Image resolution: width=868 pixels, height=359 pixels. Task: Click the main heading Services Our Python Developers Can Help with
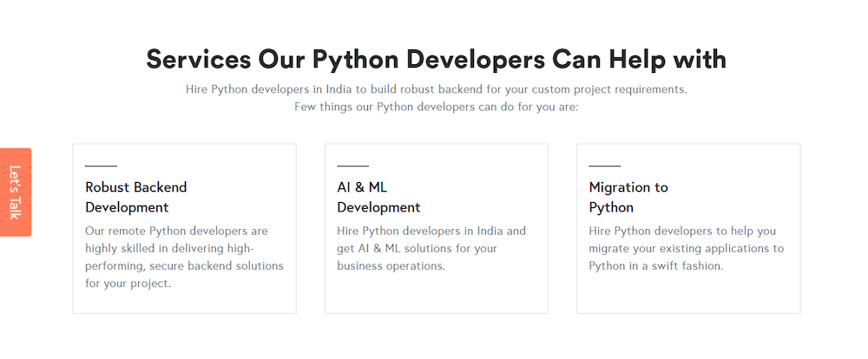pos(437,59)
